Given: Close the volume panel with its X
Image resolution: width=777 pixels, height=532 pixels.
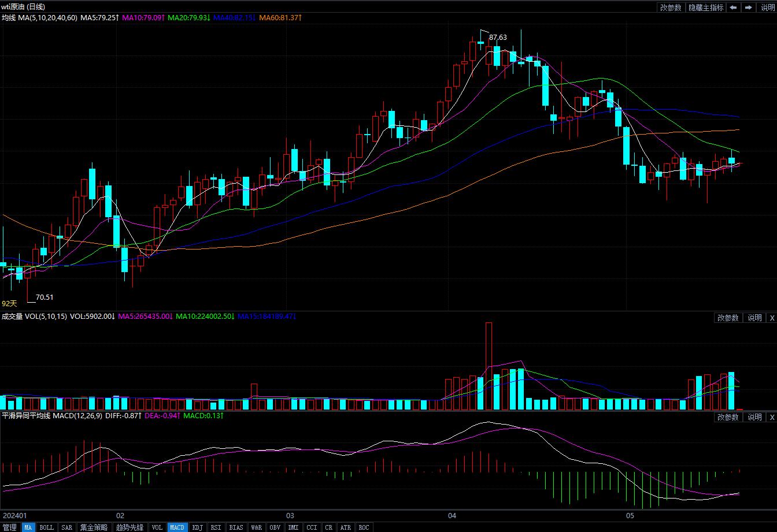Looking at the screenshot, I should (771, 318).
